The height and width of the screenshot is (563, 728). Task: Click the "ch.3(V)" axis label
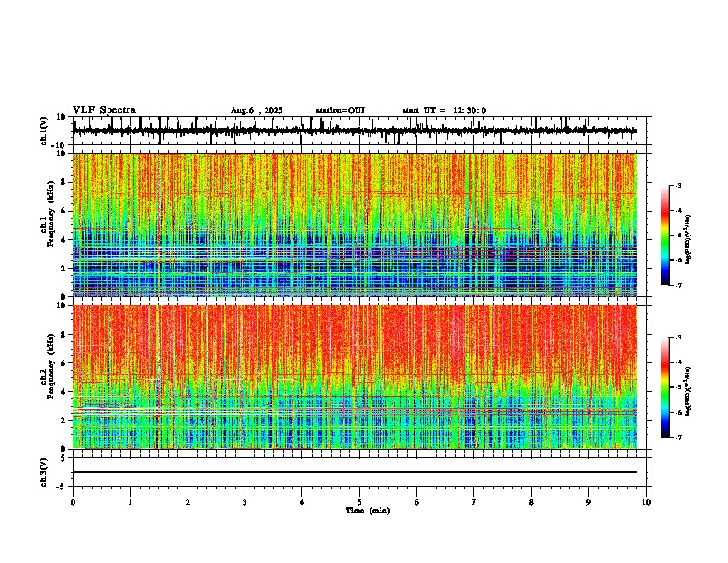pos(44,472)
